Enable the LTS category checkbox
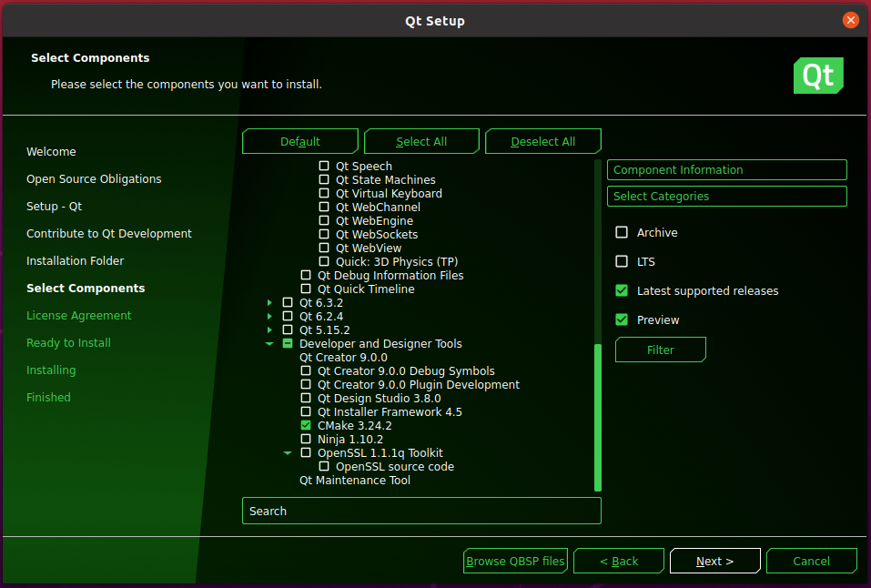Screen dimensions: 871x588 [622, 261]
